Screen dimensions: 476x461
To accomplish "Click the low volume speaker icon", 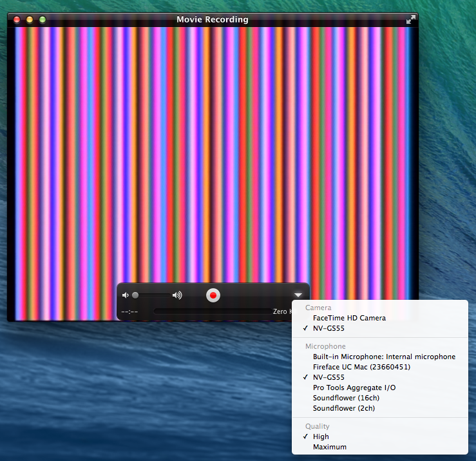I will pyautogui.click(x=126, y=295).
